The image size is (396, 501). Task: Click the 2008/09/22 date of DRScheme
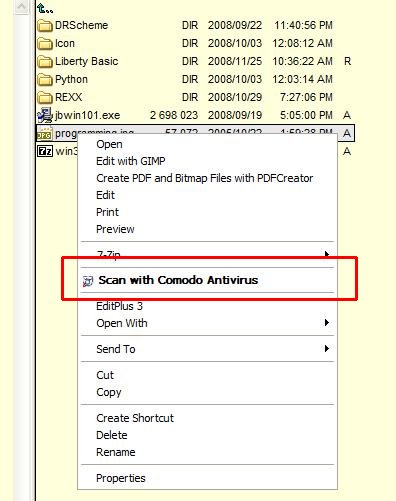(x=235, y=25)
